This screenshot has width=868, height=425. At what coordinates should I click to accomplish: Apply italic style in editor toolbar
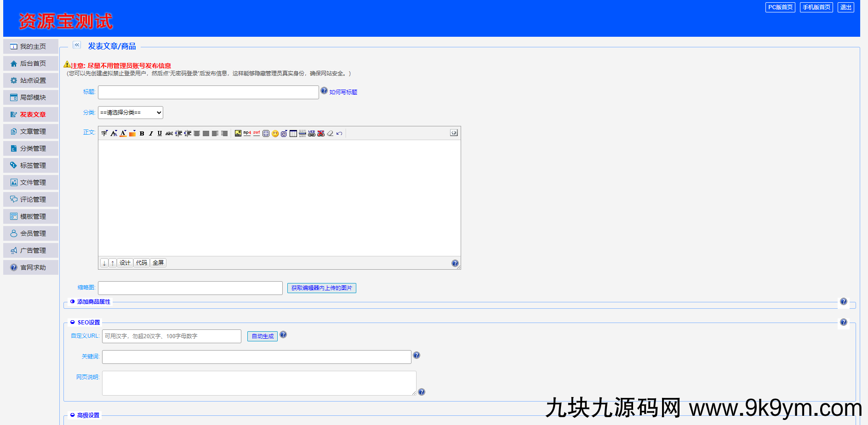(x=151, y=134)
